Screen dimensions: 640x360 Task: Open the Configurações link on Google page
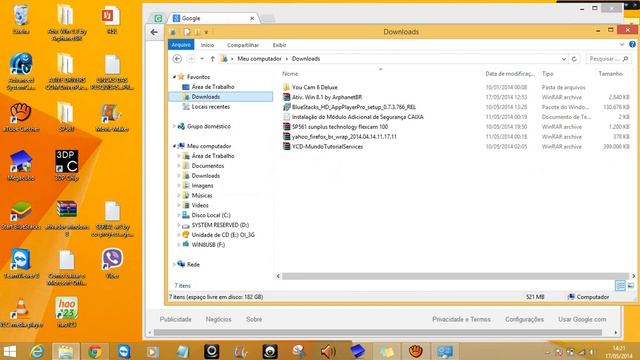pos(524,319)
